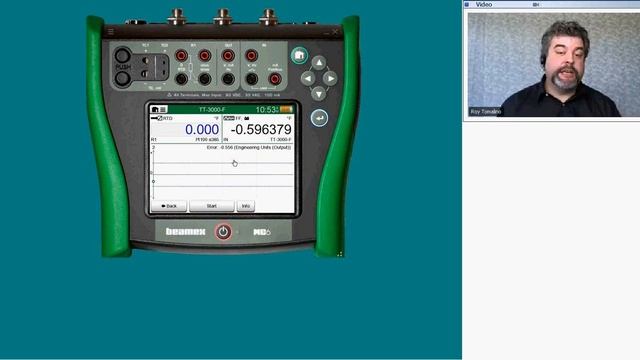Click the TT-3000-F title bar text
Image resolution: width=640 pixels, height=360 pixels.
pos(212,109)
